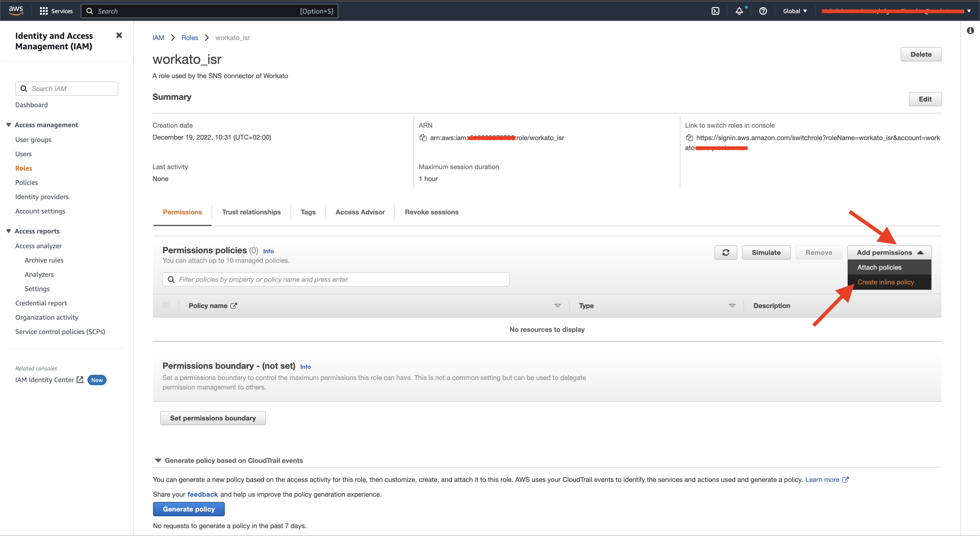Image resolution: width=980 pixels, height=536 pixels.
Task: Collapse Generate policy based on CloudTrail events
Action: pos(158,460)
